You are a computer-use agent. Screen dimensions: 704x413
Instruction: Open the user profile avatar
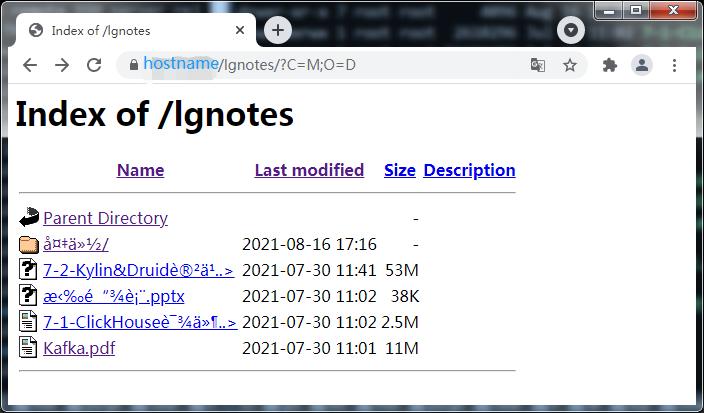(x=642, y=65)
